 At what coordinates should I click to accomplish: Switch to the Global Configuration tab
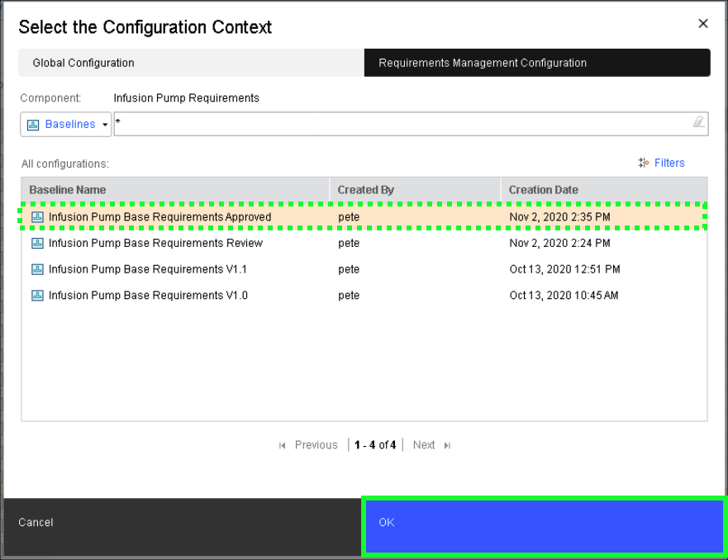click(191, 63)
